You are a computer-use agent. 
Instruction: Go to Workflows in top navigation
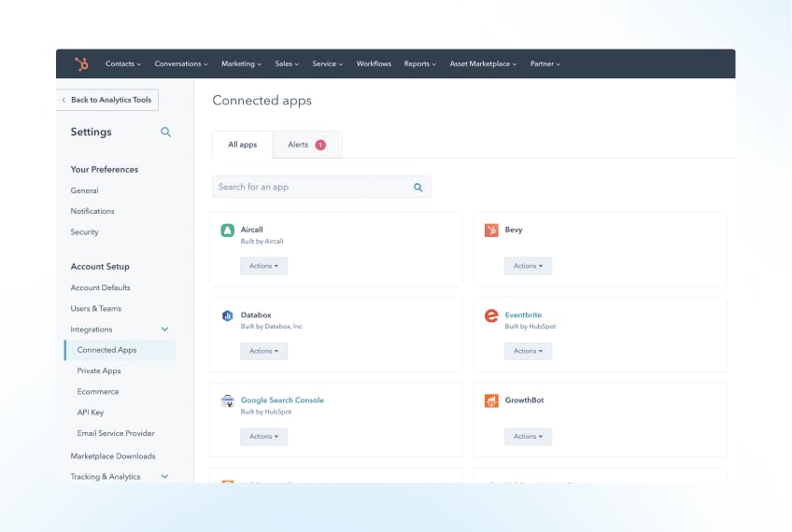point(374,63)
